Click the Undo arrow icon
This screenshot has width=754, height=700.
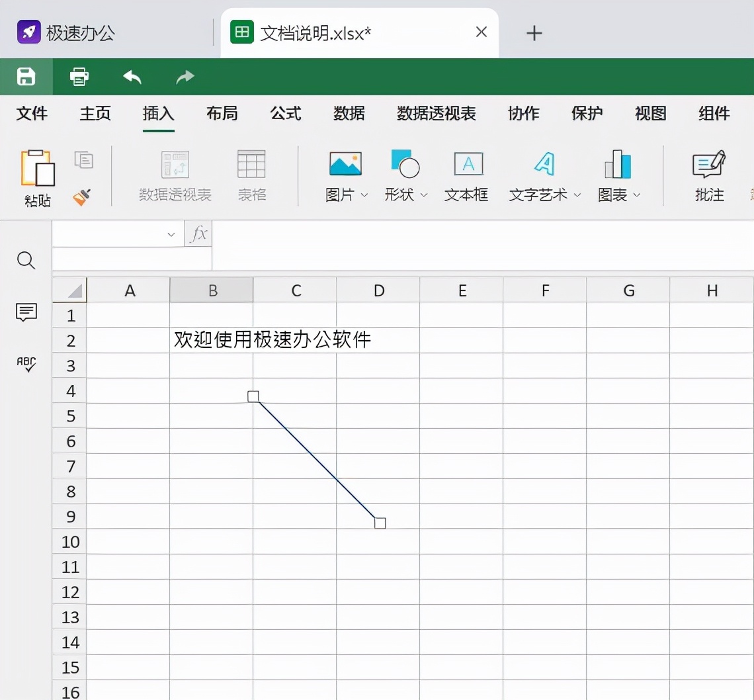pos(132,77)
